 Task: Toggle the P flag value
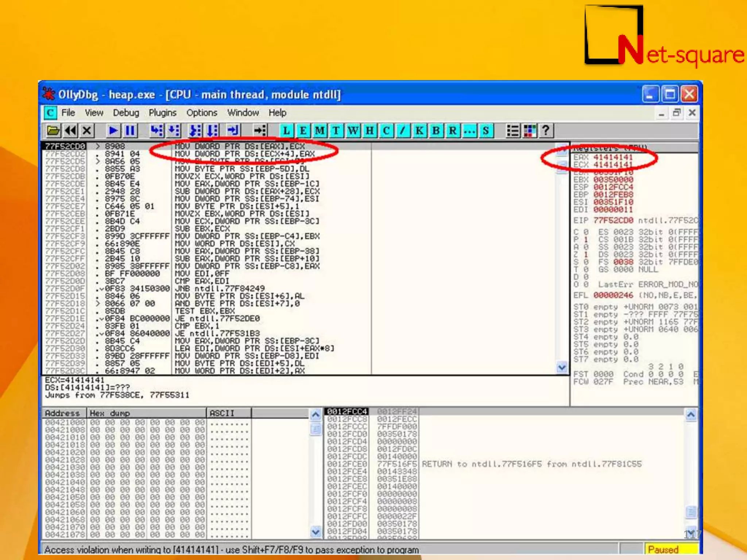[586, 240]
